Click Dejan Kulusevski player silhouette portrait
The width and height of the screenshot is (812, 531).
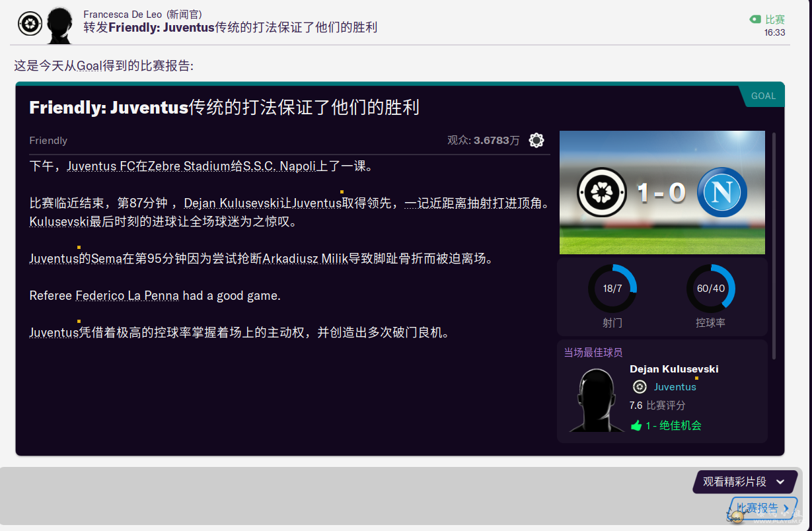click(x=597, y=400)
